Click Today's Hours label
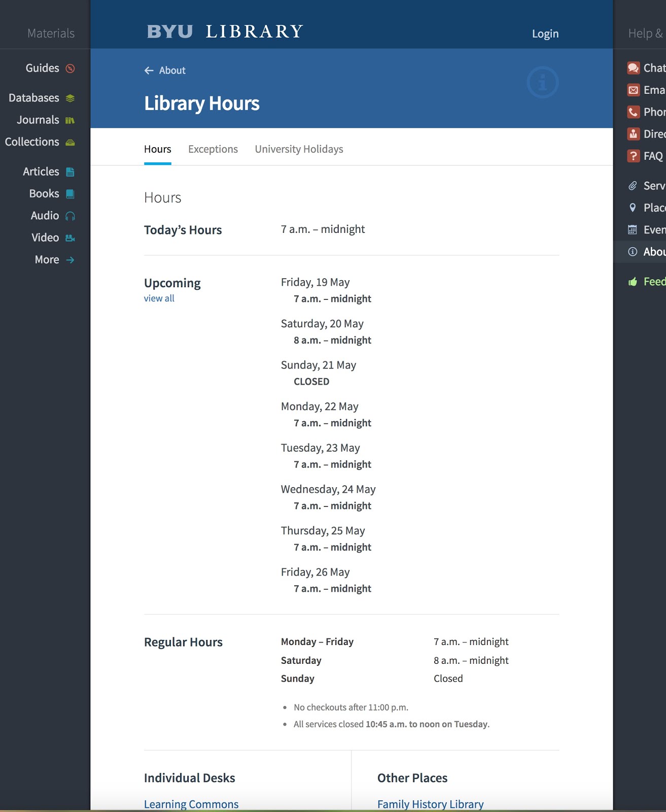This screenshot has width=666, height=812. 183,230
